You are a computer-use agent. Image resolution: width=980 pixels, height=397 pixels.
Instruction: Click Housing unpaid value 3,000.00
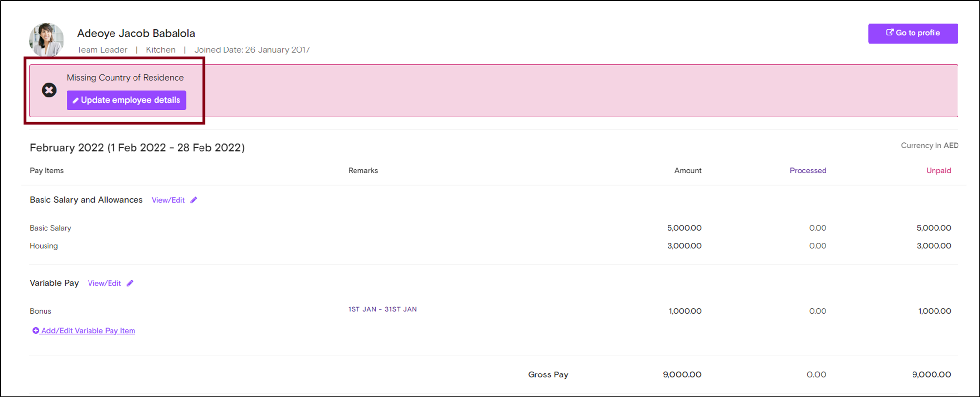tap(934, 246)
